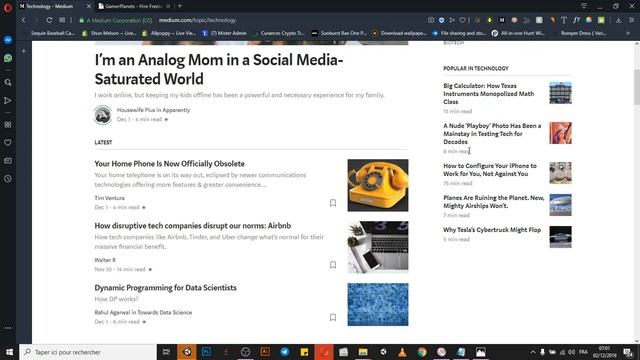Click Telegram in the Windows taskbar

(284, 352)
